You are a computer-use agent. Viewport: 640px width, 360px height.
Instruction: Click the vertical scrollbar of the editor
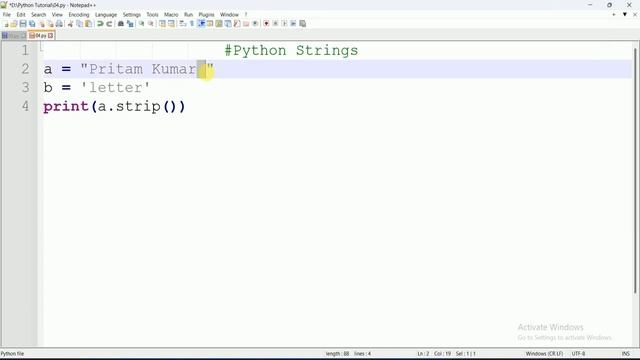[x=635, y=171]
